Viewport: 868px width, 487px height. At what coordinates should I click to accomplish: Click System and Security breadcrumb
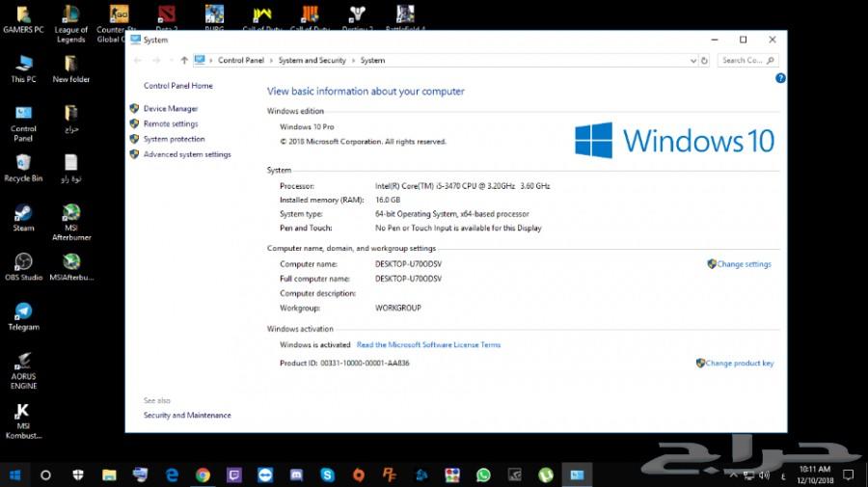coord(312,61)
